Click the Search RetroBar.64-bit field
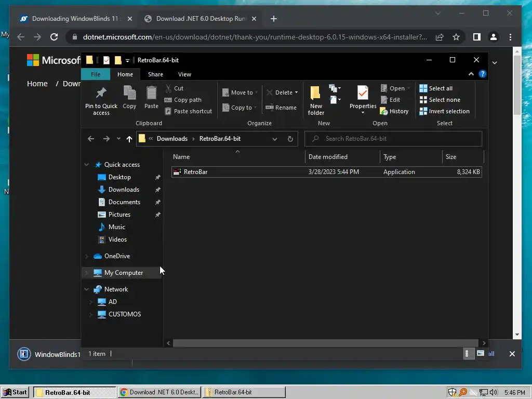This screenshot has height=399, width=532. point(393,139)
